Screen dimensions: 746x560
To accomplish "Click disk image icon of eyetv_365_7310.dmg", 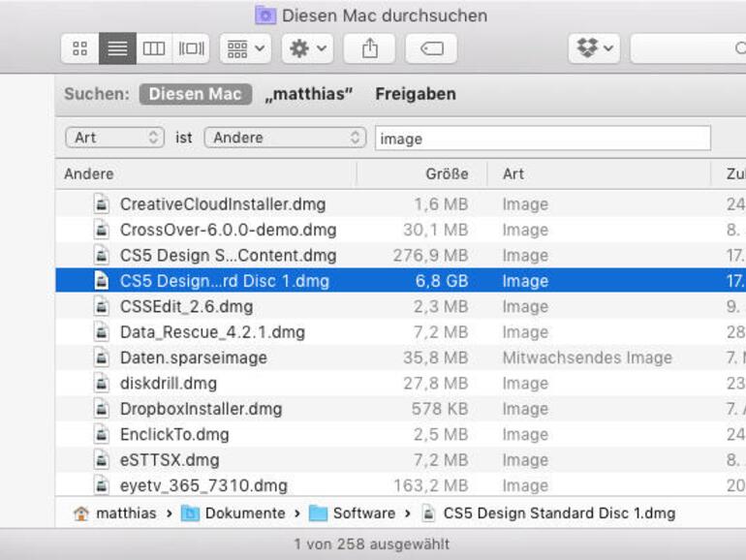I will click(102, 485).
